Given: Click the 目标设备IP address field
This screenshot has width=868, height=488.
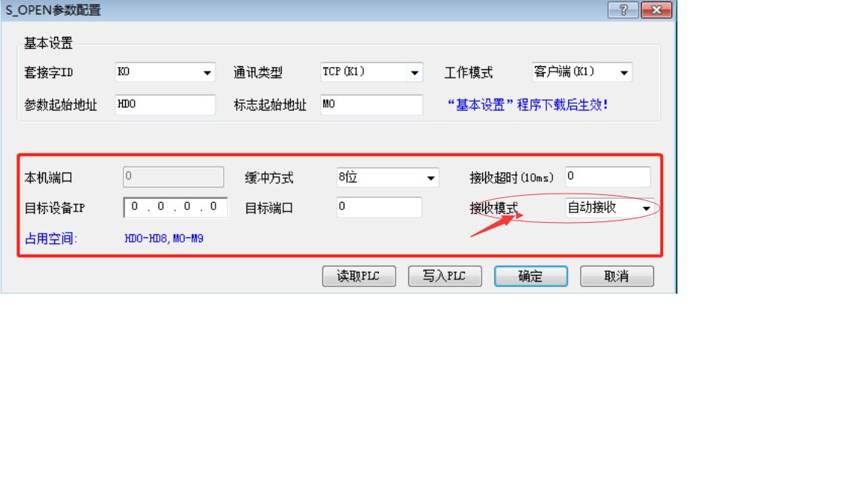Looking at the screenshot, I should tap(176, 208).
